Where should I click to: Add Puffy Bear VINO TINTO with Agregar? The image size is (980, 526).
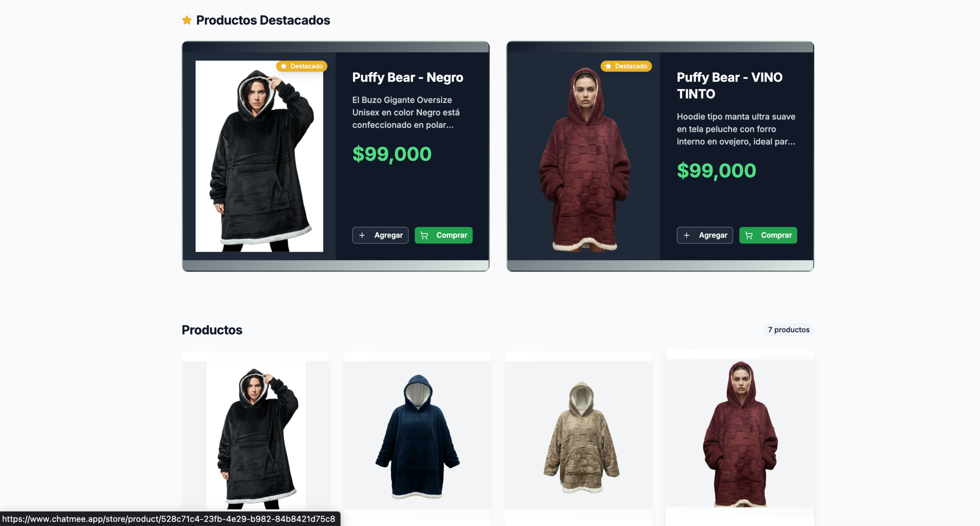point(705,235)
